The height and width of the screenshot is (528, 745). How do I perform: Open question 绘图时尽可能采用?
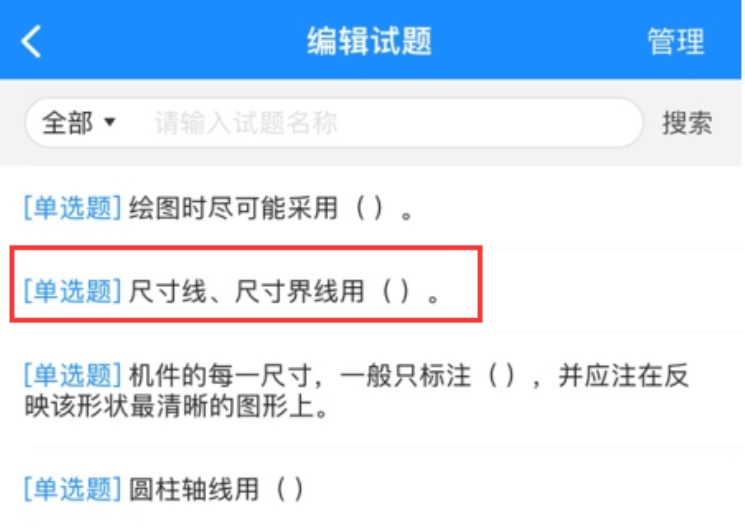tap(371, 208)
